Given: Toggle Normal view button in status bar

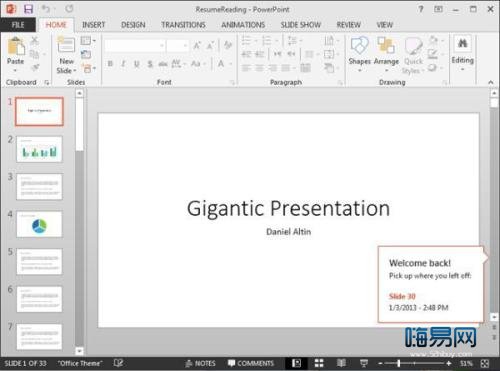Looking at the screenshot, I should point(296,363).
